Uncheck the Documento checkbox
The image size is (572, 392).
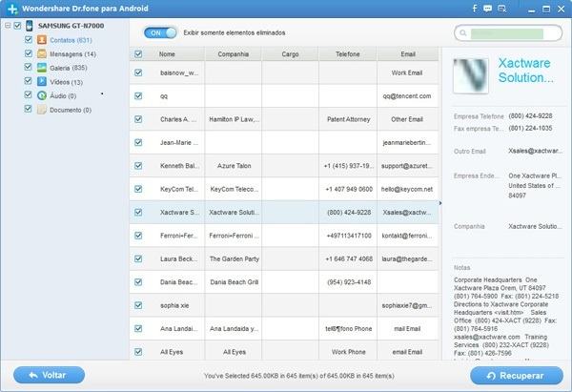point(29,109)
